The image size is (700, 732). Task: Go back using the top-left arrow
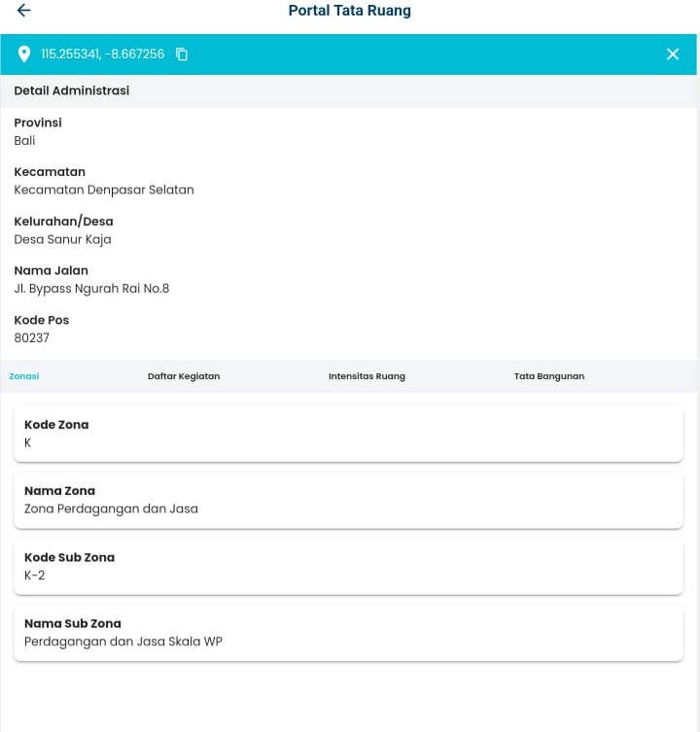click(x=23, y=11)
